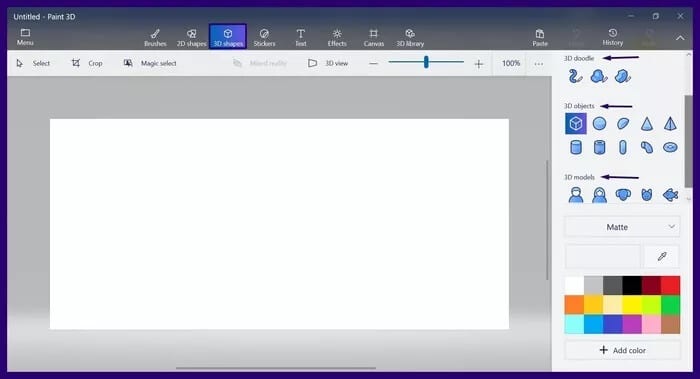Select the 3D shapes tab
This screenshot has height=379, width=700.
228,37
